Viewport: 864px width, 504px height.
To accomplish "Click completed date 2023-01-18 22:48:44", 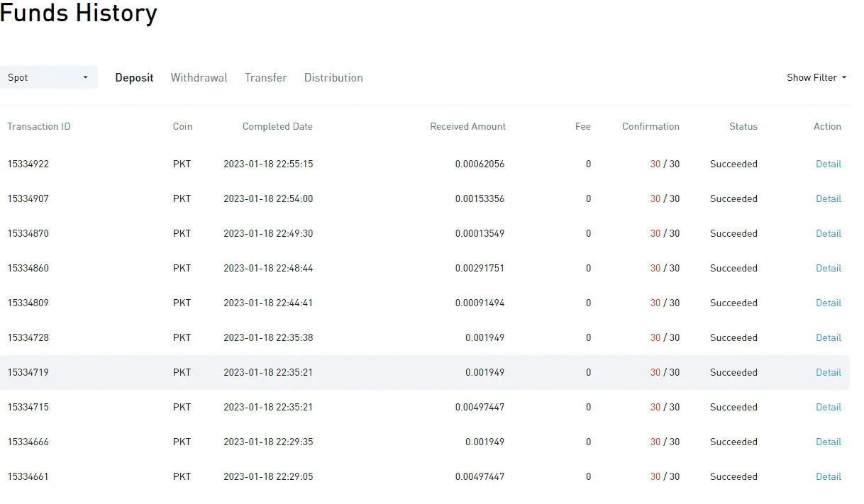I will (268, 268).
